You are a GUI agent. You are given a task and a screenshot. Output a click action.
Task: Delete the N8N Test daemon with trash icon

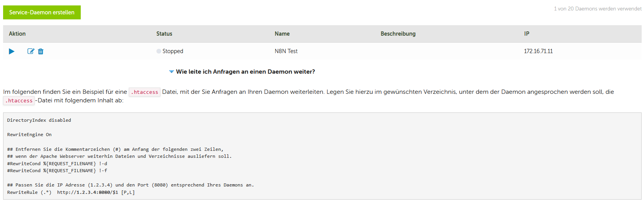41,51
